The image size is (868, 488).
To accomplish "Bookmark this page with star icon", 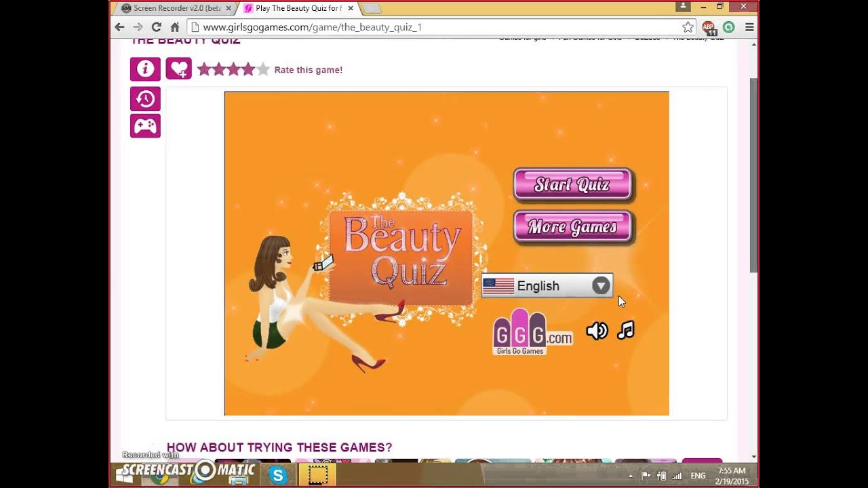I will (x=688, y=27).
